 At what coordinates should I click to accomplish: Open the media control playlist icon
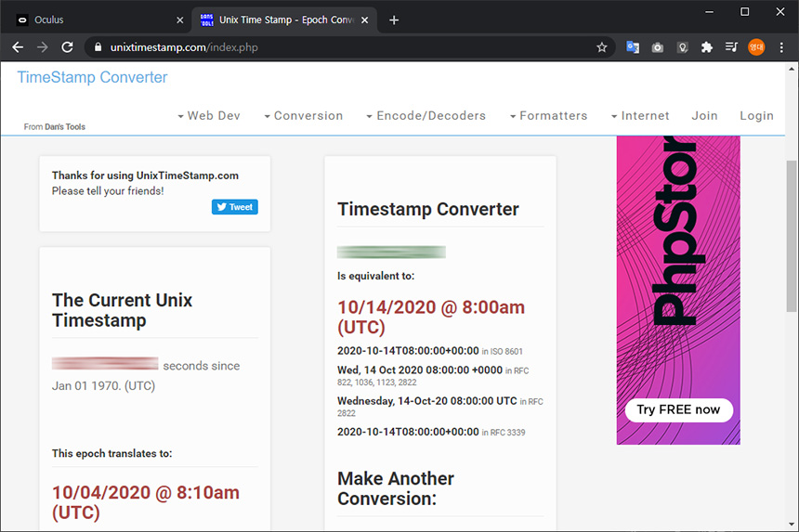pyautogui.click(x=731, y=47)
